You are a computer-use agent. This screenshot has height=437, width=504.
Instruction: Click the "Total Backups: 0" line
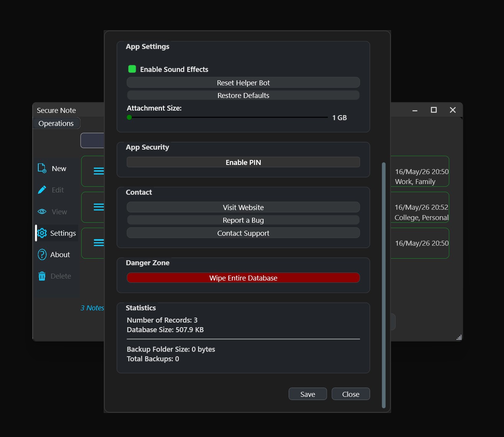[153, 359]
